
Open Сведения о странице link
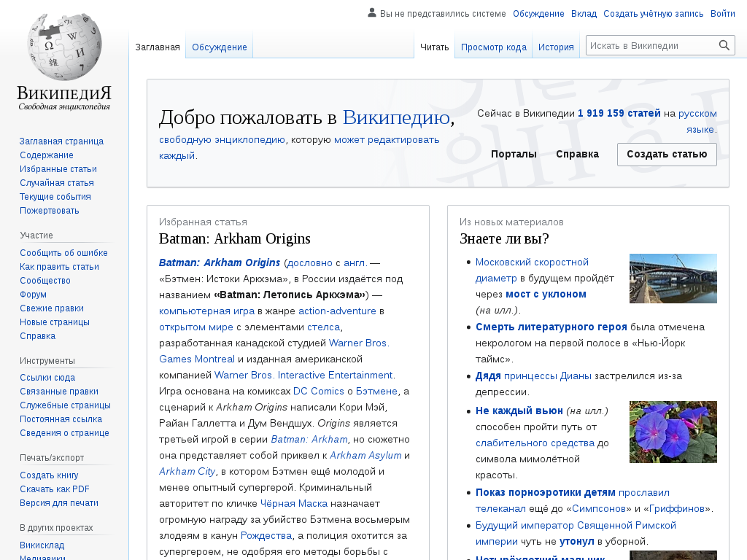point(64,433)
